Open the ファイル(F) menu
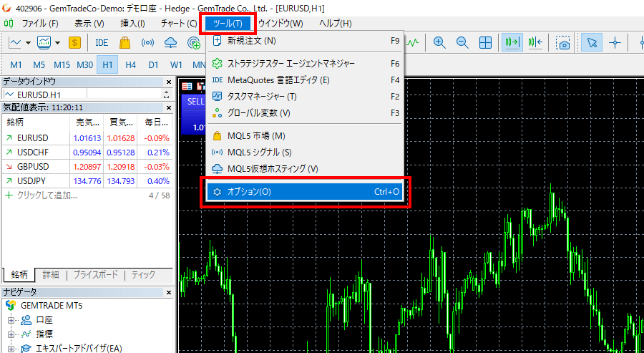This screenshot has height=353, width=644. tap(40, 24)
